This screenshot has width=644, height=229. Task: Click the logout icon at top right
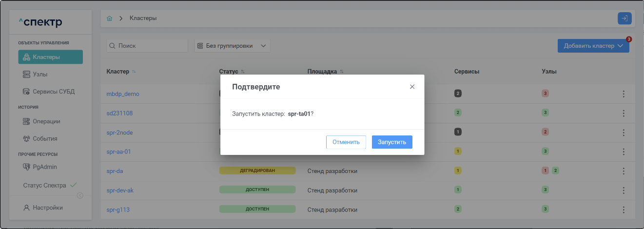624,19
